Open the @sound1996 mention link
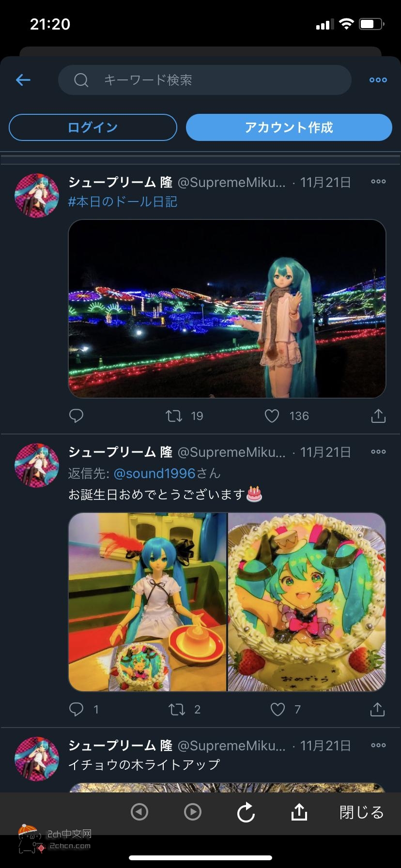This screenshot has width=401, height=868. (x=154, y=473)
